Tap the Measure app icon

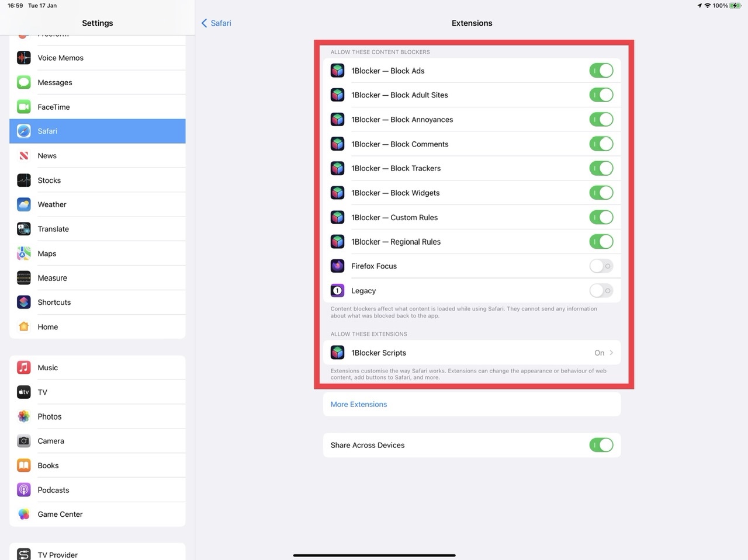(x=24, y=278)
